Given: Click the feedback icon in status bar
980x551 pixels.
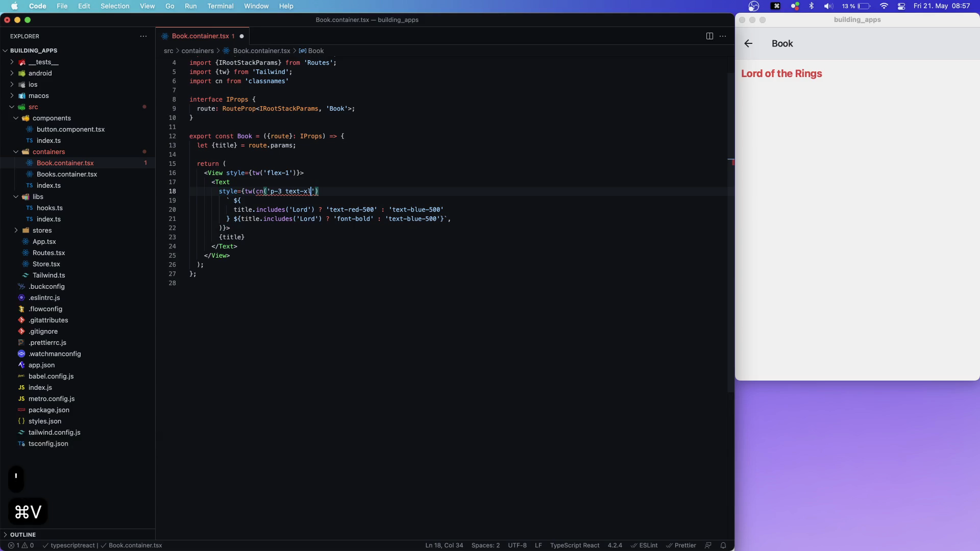Looking at the screenshot, I should [x=708, y=545].
